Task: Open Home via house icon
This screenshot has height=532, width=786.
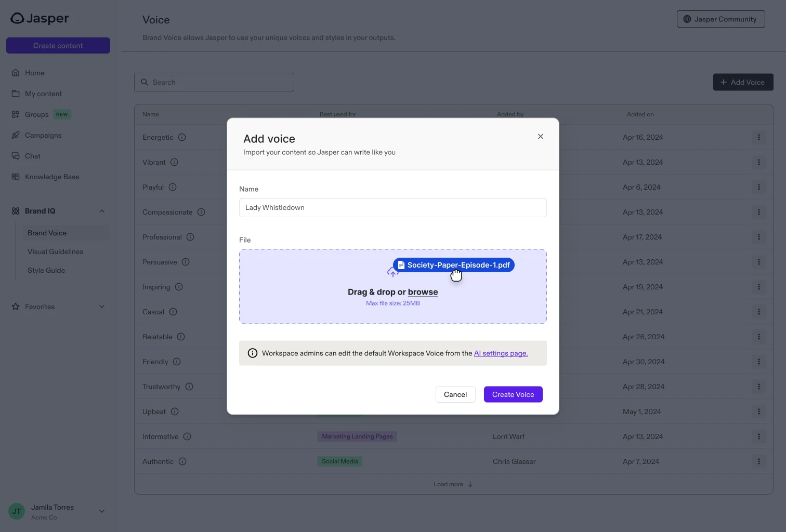Action: (x=16, y=73)
